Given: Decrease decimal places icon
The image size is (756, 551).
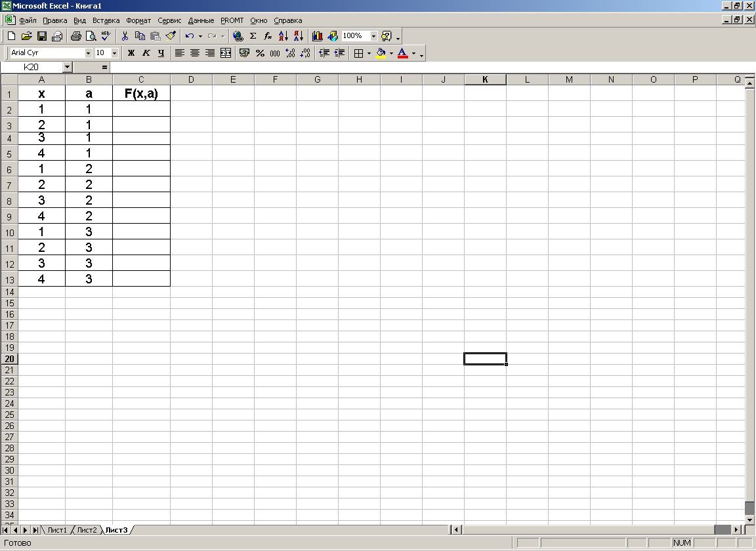Looking at the screenshot, I should tap(305, 53).
